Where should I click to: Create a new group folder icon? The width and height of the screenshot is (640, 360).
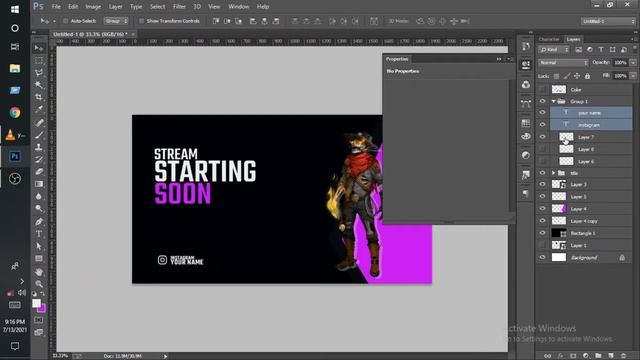tap(598, 356)
